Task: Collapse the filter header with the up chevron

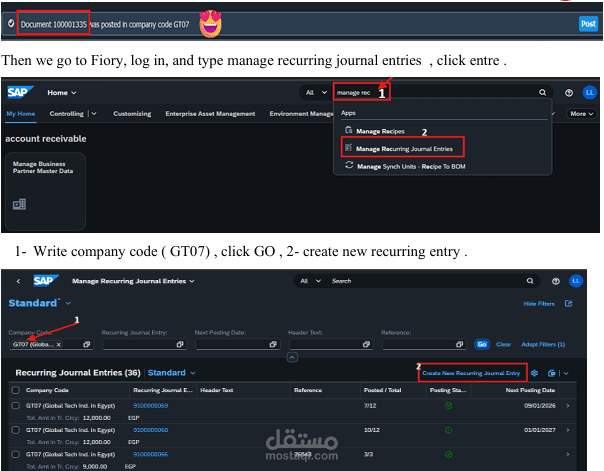Action: coord(292,358)
